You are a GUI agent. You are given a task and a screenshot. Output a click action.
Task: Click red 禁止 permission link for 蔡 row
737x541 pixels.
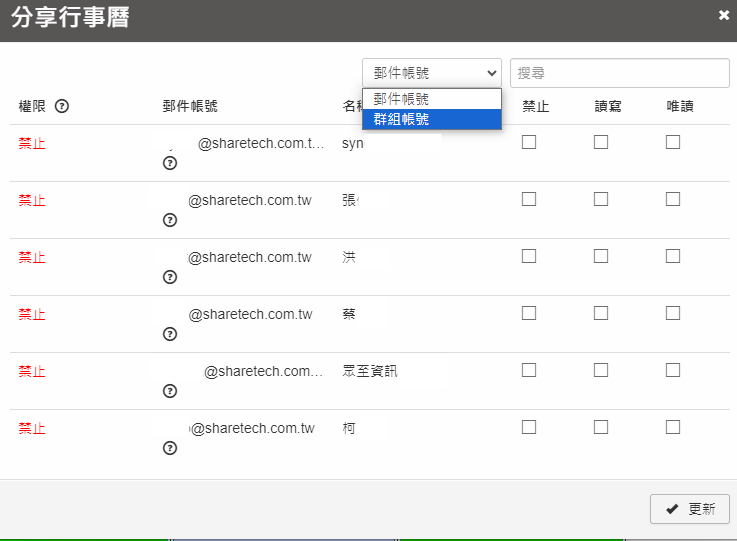pos(32,314)
